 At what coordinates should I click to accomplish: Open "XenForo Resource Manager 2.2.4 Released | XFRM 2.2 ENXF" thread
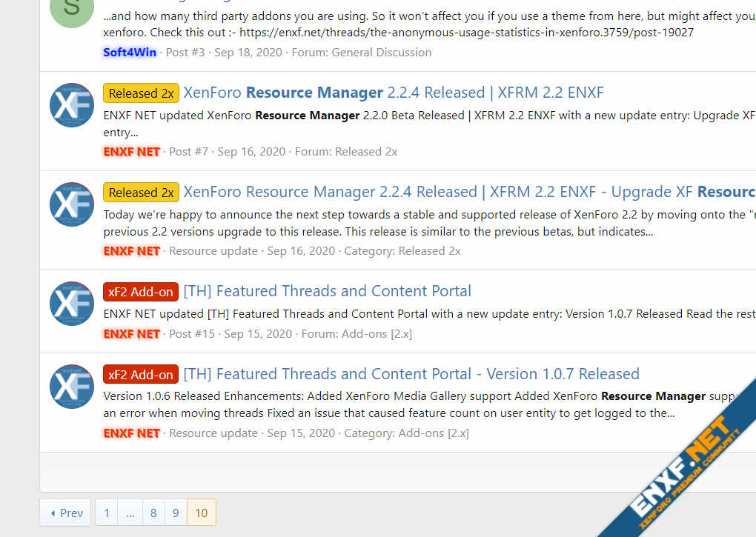(394, 93)
